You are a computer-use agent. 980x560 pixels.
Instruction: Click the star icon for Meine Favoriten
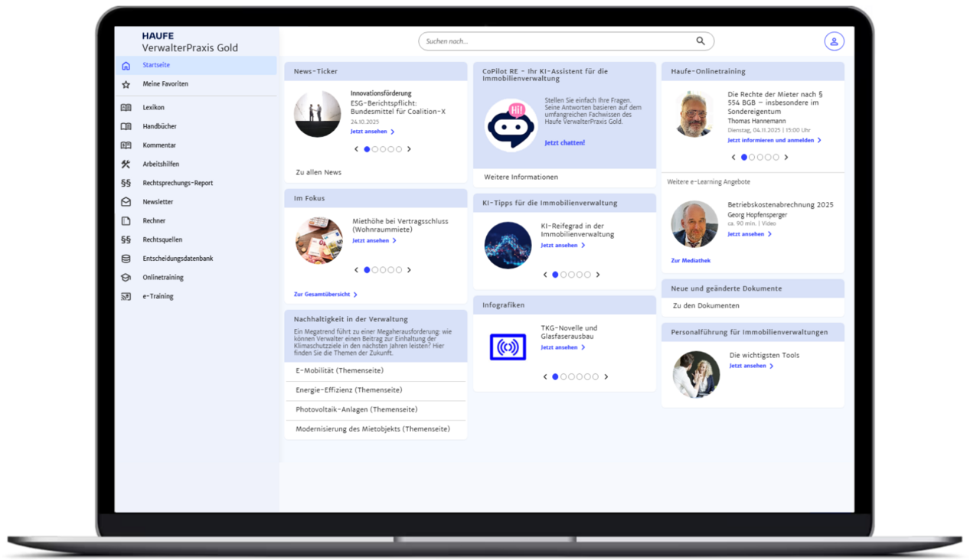pyautogui.click(x=126, y=84)
